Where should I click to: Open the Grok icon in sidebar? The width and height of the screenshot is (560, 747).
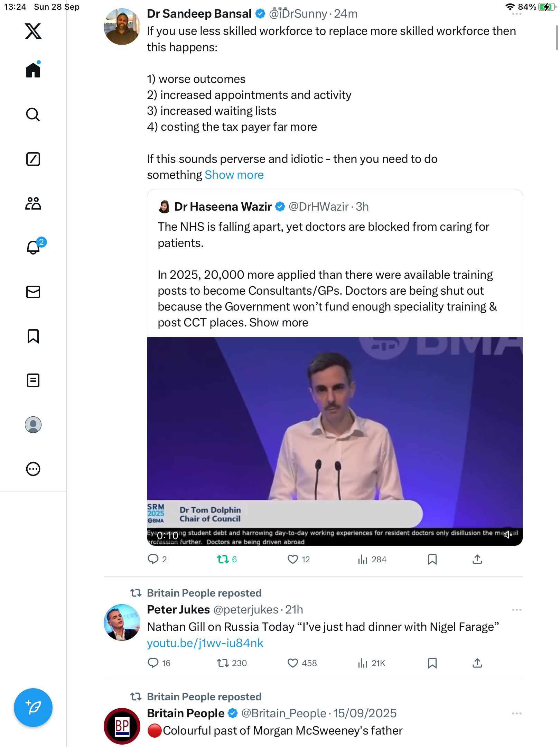coord(33,159)
